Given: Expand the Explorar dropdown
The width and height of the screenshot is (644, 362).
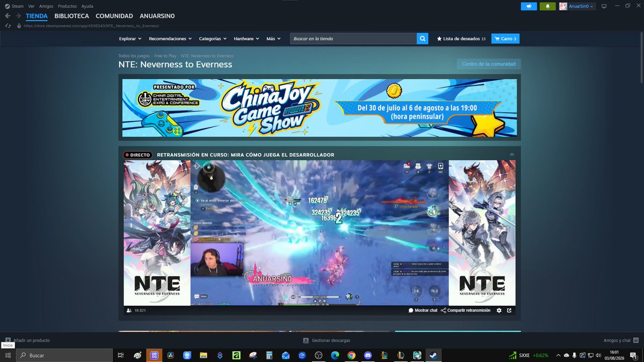Looking at the screenshot, I should [x=130, y=39].
